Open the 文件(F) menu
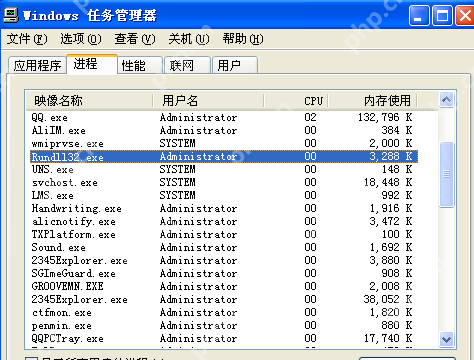Image resolution: width=474 pixels, height=360 pixels. click(x=27, y=39)
